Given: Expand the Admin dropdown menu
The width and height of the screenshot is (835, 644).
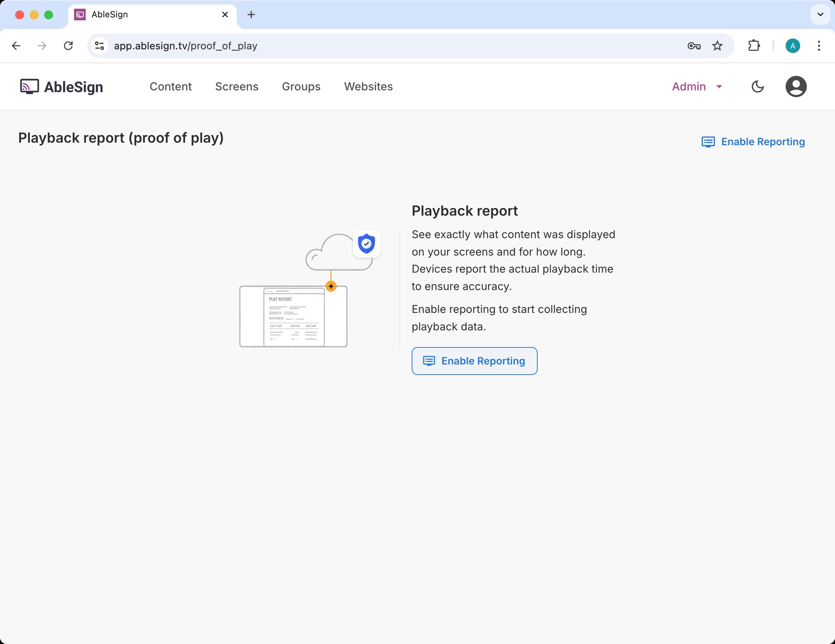Looking at the screenshot, I should pos(697,86).
